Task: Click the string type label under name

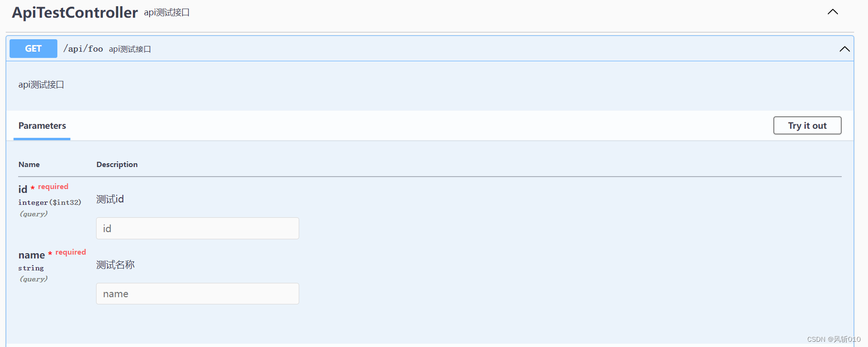Action: pyautogui.click(x=31, y=268)
